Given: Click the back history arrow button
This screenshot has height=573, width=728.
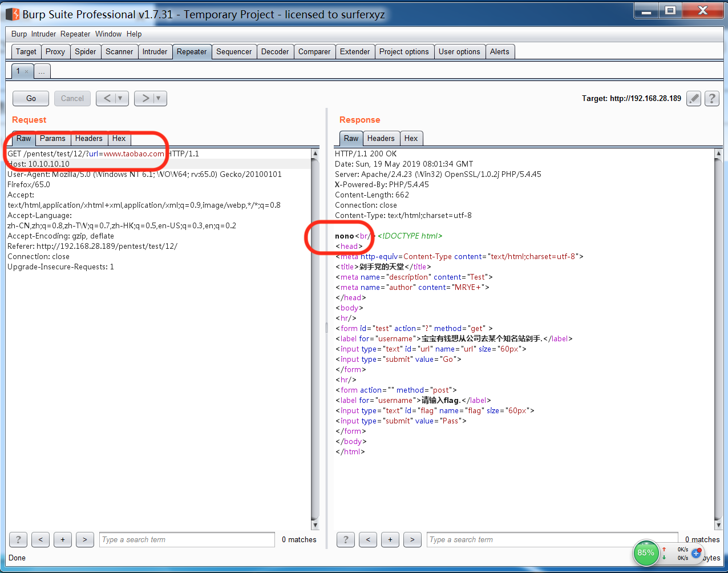Looking at the screenshot, I should (107, 98).
